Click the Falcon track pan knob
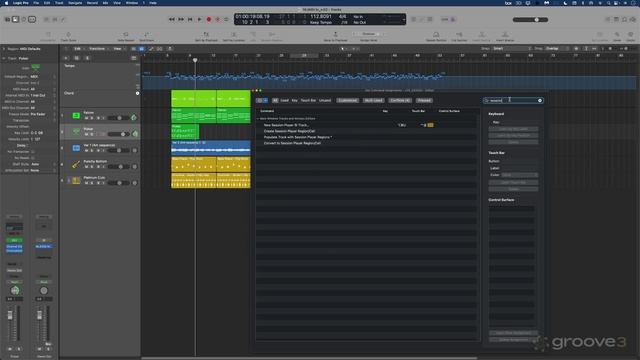 point(134,118)
